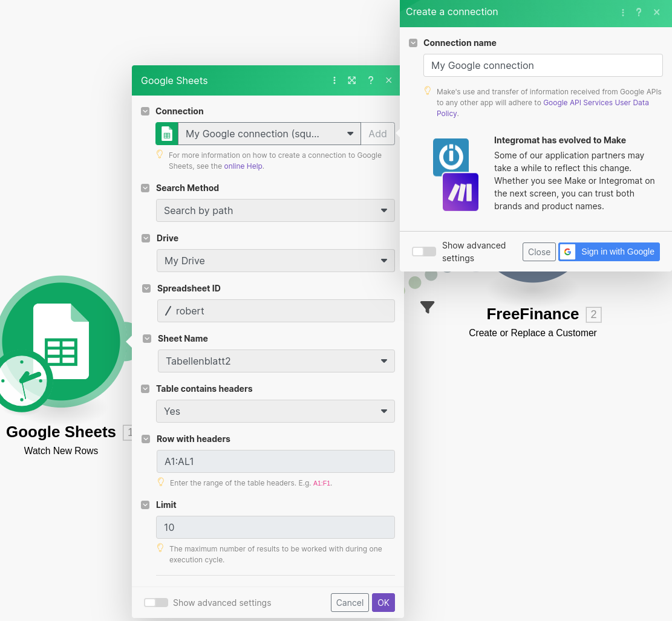Screen dimensions: 672x621
Task: Open help for Google Sheets panel
Action: click(x=371, y=80)
